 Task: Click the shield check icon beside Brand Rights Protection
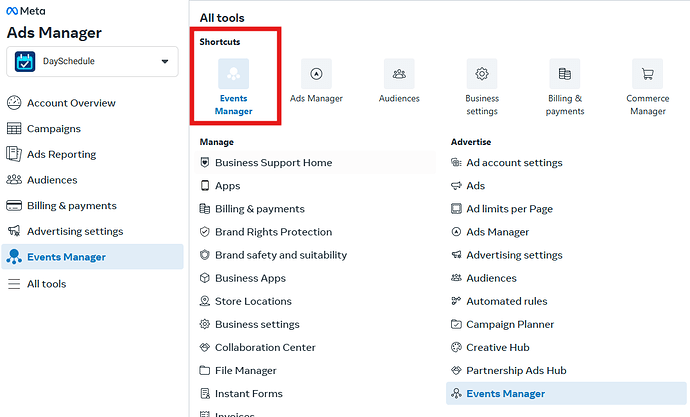coord(205,231)
